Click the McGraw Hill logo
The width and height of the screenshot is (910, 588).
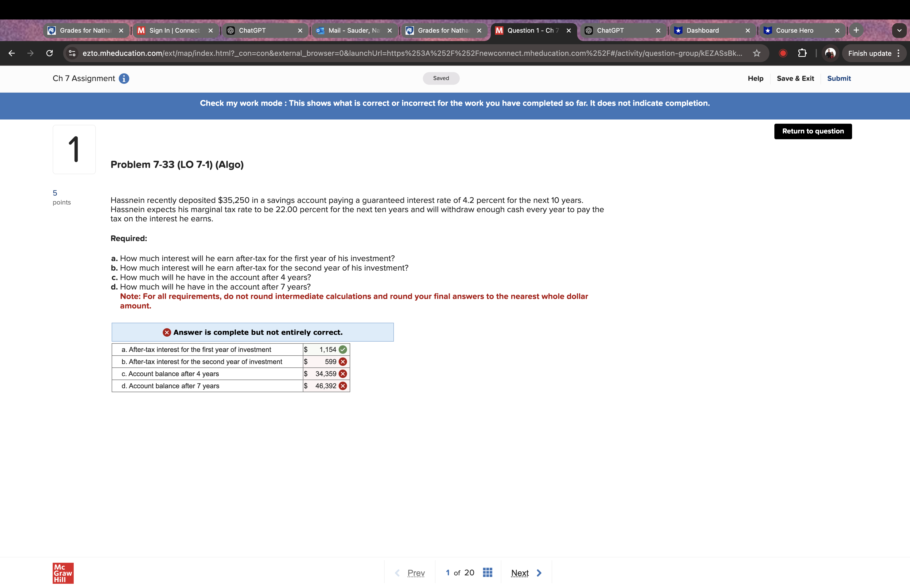click(63, 573)
